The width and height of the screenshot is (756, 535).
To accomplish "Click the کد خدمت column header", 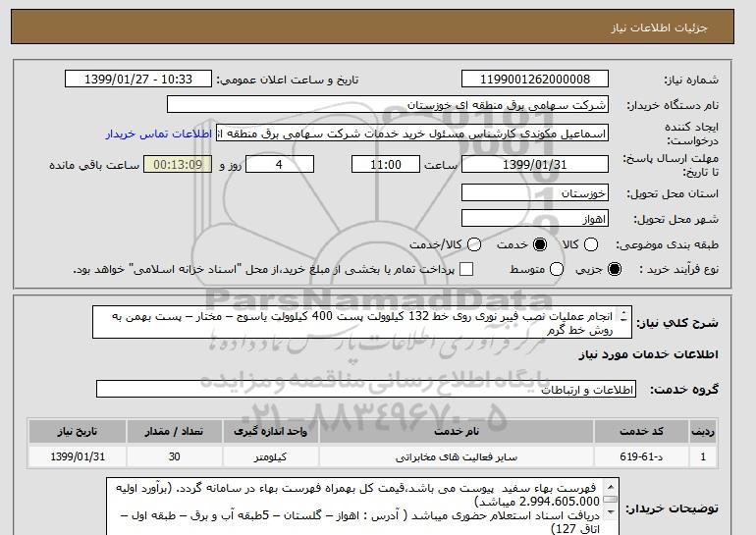I will tap(641, 431).
